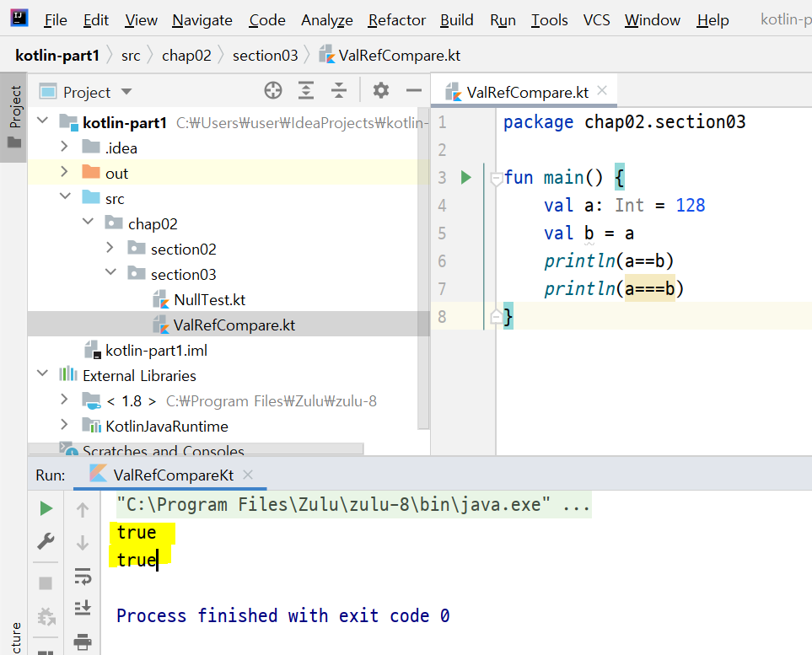Click the Collapse All icon in Project panel
The image size is (812, 655).
(x=339, y=90)
